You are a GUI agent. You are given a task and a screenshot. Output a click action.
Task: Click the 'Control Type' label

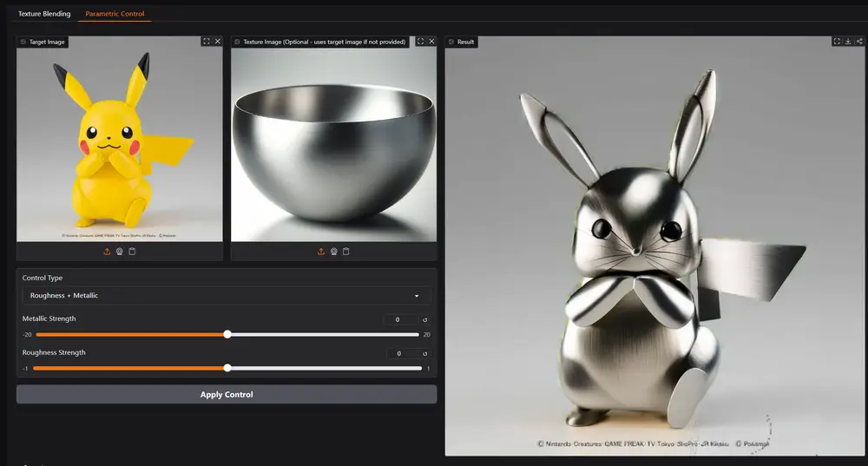[42, 278]
